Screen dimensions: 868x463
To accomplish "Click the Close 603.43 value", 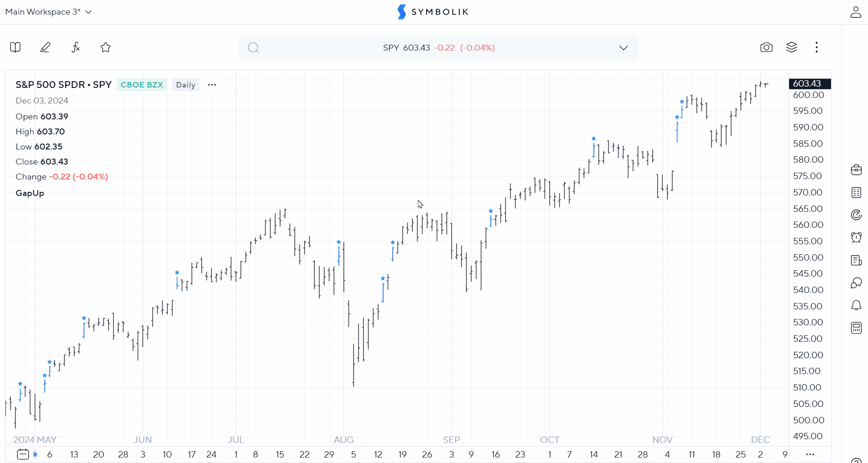I will (x=54, y=162).
